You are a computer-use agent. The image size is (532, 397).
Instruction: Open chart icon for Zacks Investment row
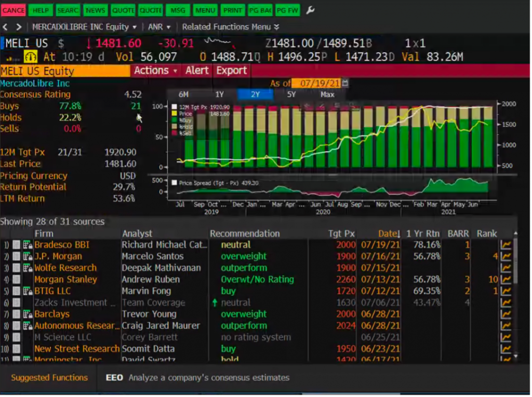pos(507,303)
